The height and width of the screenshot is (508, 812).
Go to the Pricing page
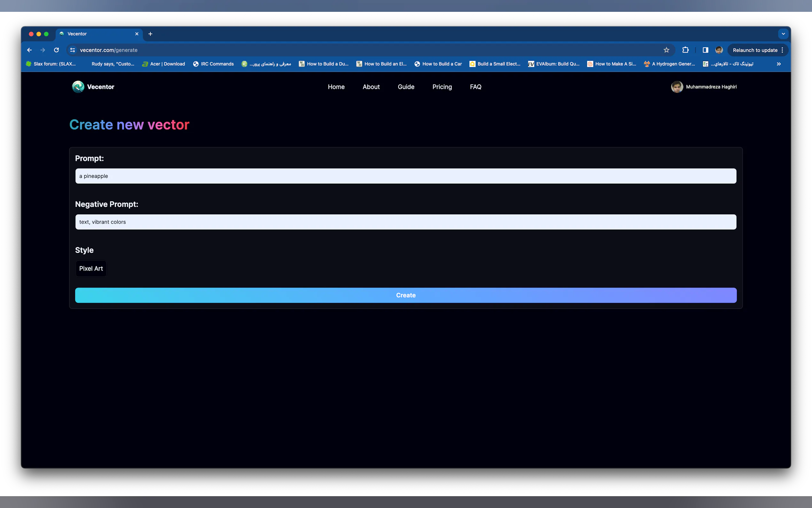442,87
